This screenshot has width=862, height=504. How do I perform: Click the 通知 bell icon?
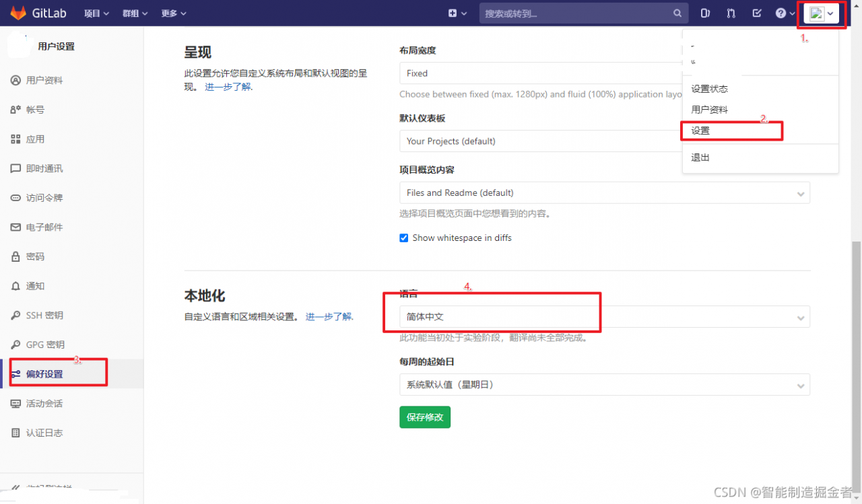(x=16, y=286)
